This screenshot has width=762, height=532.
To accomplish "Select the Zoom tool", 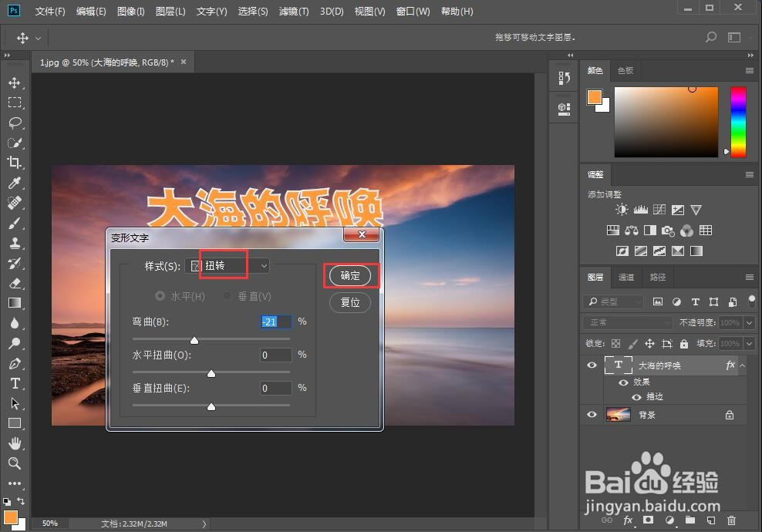I will [x=15, y=463].
